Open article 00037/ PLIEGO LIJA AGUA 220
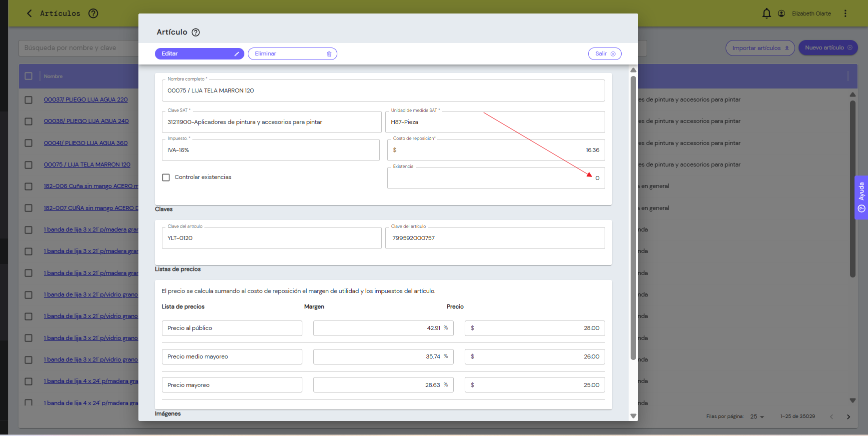 tap(85, 99)
